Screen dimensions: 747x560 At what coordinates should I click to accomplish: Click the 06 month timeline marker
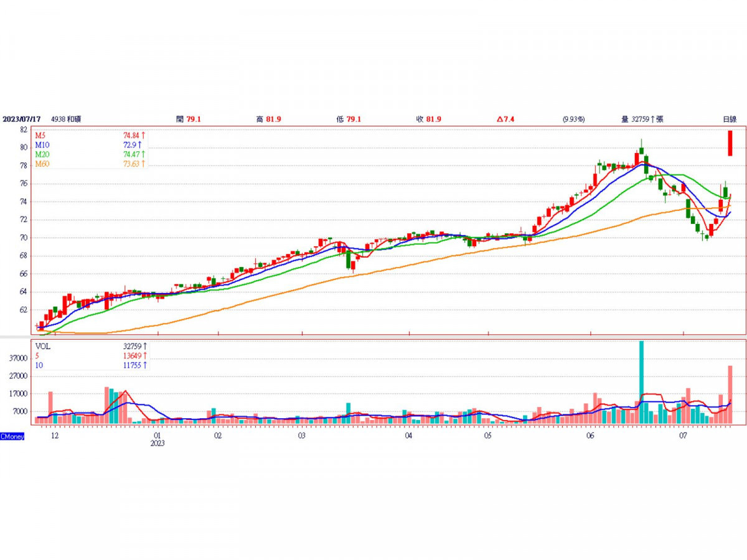590,436
